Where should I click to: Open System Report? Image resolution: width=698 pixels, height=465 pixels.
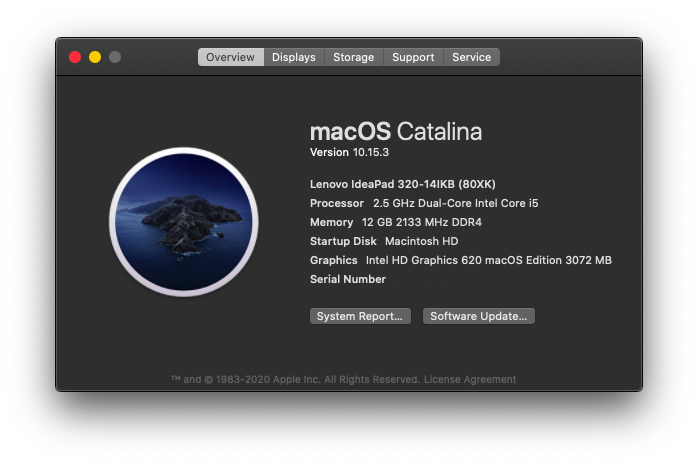coord(360,316)
